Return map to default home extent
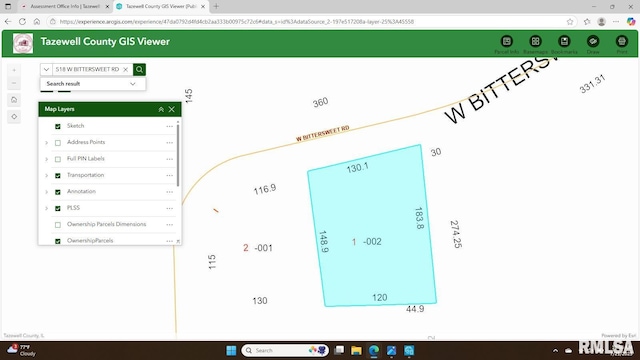 [x=14, y=100]
